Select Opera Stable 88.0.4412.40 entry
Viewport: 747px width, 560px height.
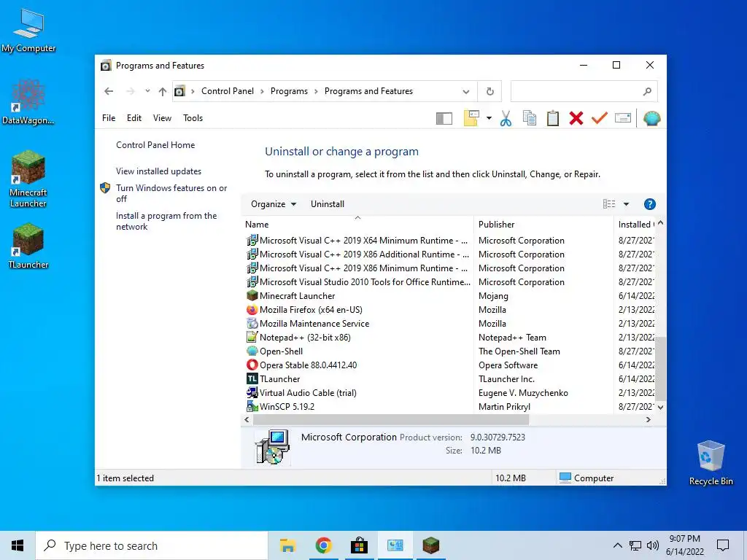pos(450,365)
